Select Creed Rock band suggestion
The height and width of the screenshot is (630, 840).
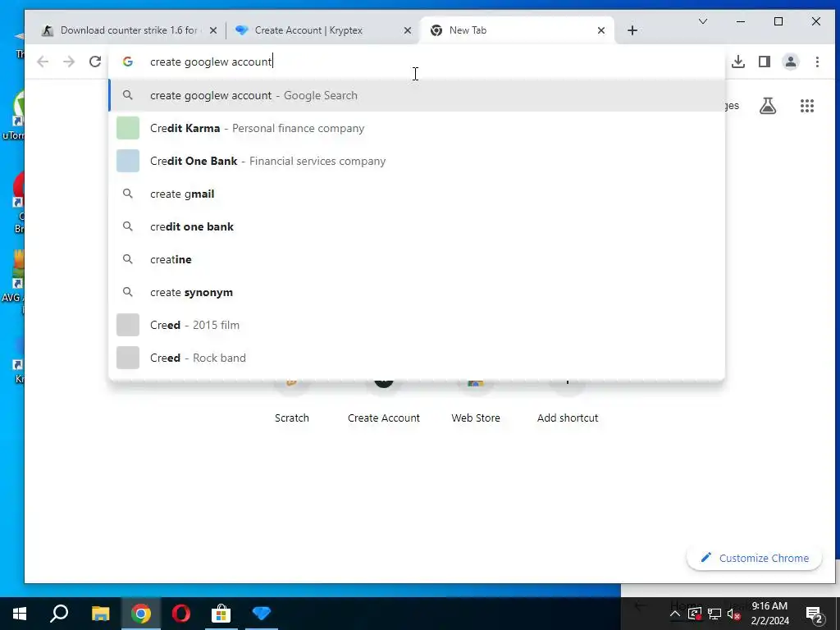coord(417,358)
